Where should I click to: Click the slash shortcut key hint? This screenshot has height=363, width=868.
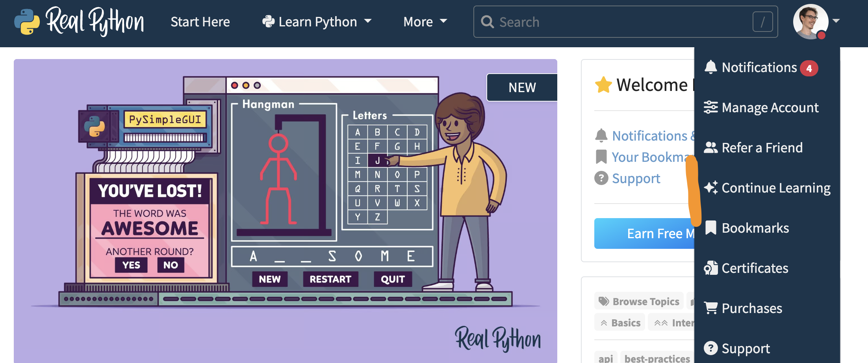(x=762, y=22)
